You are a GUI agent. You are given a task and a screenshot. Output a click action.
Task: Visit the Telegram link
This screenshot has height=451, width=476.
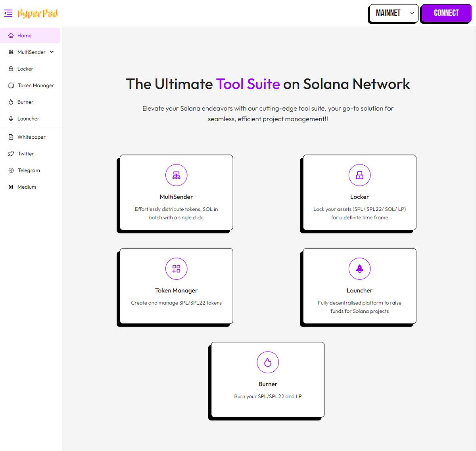coord(30,170)
